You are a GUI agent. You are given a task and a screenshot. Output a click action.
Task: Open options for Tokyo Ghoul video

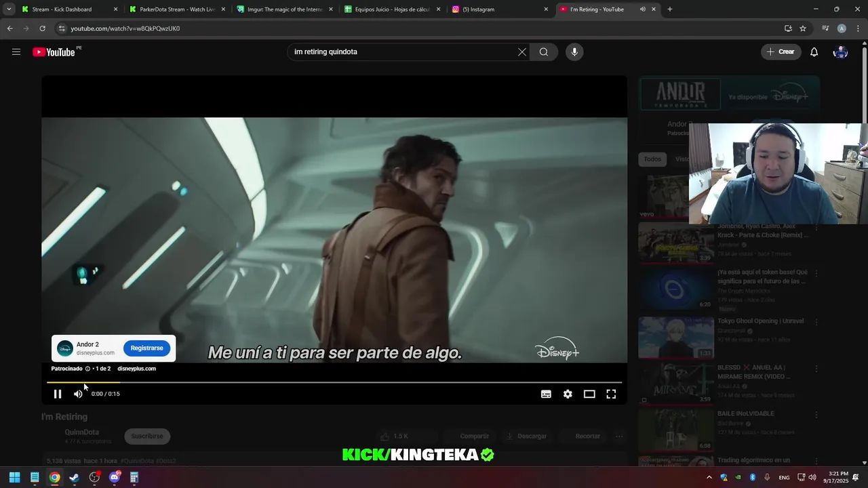point(816,323)
